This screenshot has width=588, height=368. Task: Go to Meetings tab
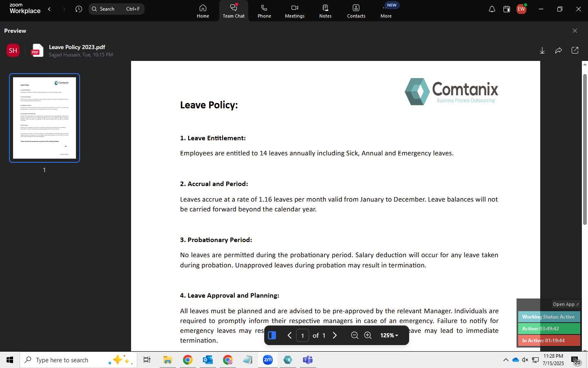[295, 11]
